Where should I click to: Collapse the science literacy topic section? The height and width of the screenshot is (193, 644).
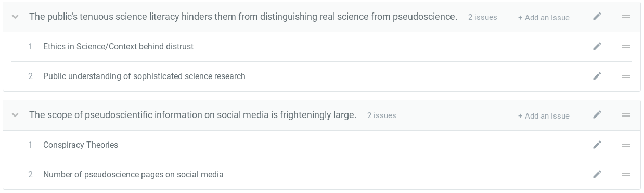click(x=15, y=17)
